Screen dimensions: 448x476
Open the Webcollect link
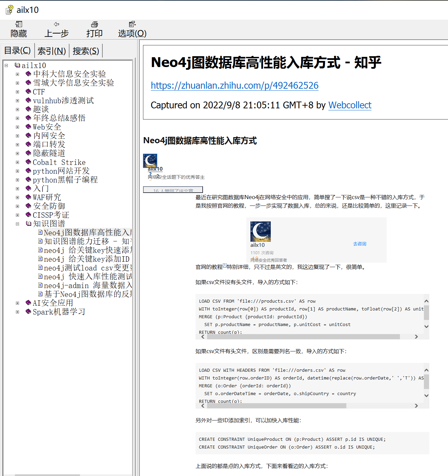pos(350,105)
